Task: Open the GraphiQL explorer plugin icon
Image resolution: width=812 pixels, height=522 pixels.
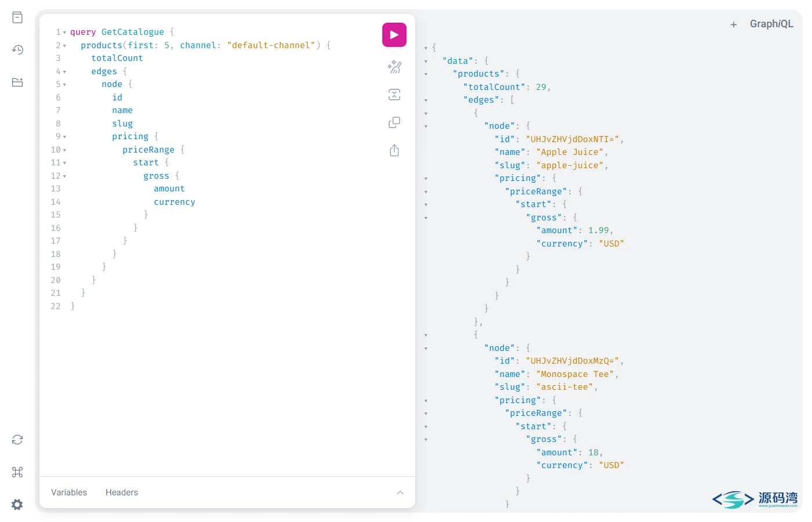Action: (x=17, y=82)
